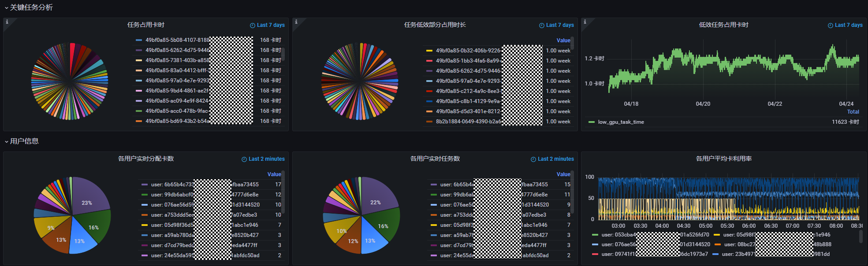
Task: Toggle series 49bf0a85-ac09-4e9f-8424 in legend
Action: pyautogui.click(x=177, y=101)
